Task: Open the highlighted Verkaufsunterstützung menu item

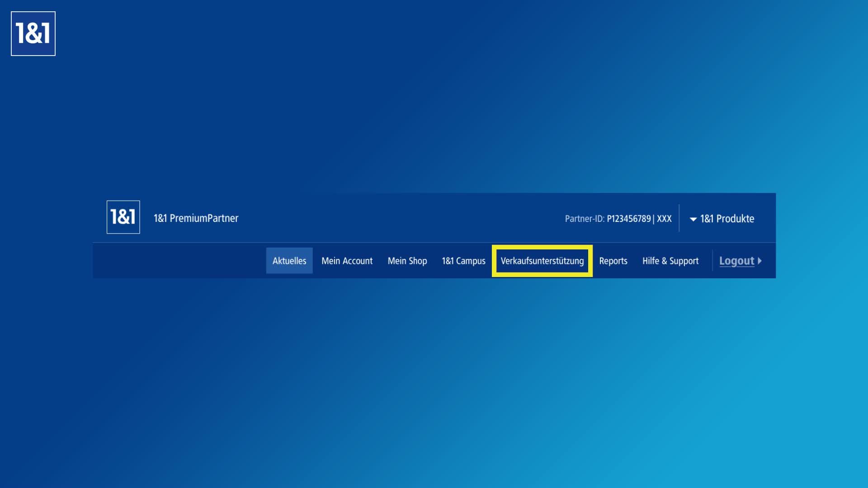Action: (x=542, y=261)
